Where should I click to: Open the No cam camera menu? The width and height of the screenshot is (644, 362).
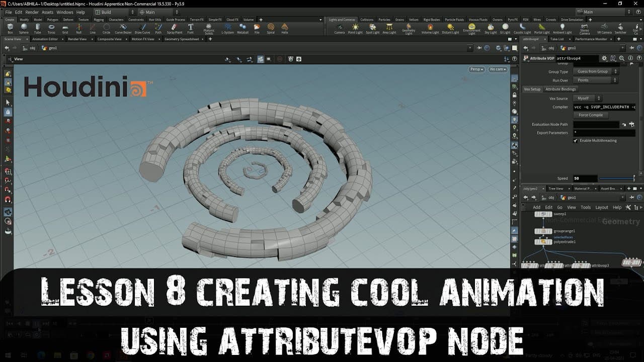point(498,69)
